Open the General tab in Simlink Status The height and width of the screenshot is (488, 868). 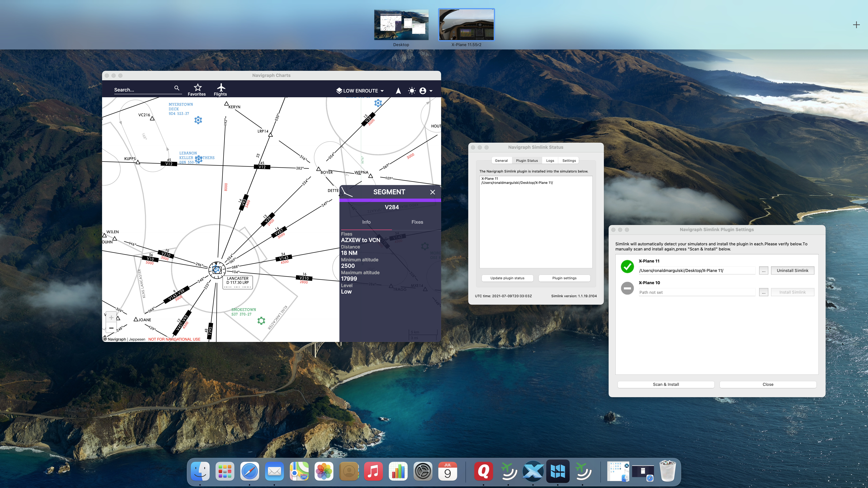pyautogui.click(x=501, y=161)
